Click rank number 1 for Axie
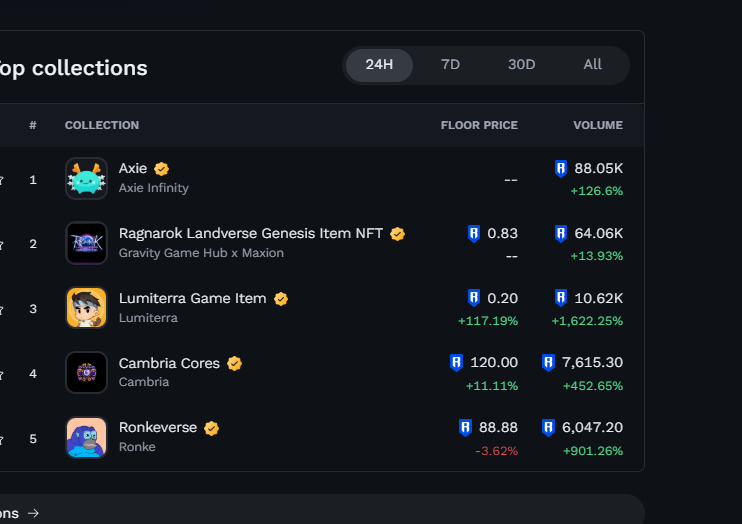The width and height of the screenshot is (742, 524). (x=33, y=180)
